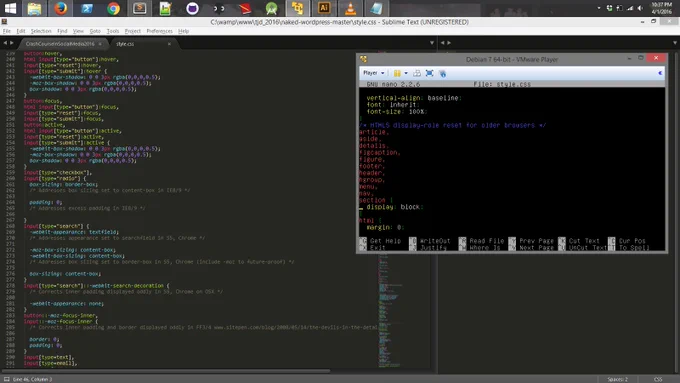Open dropdown arrow beside VMware pause button
The width and height of the screenshot is (680, 383).
(406, 73)
